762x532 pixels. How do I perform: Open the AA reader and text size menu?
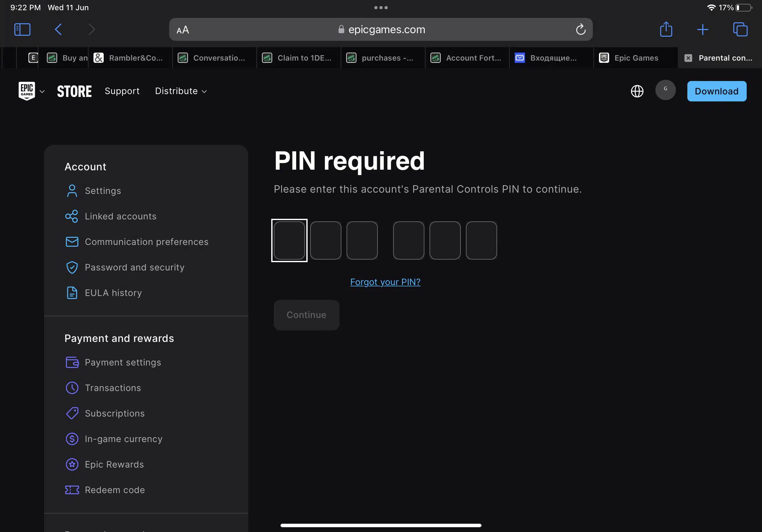[183, 30]
